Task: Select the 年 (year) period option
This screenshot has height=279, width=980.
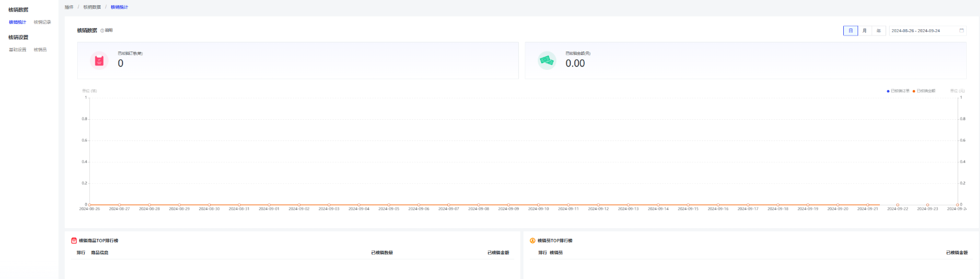Action: click(x=879, y=31)
